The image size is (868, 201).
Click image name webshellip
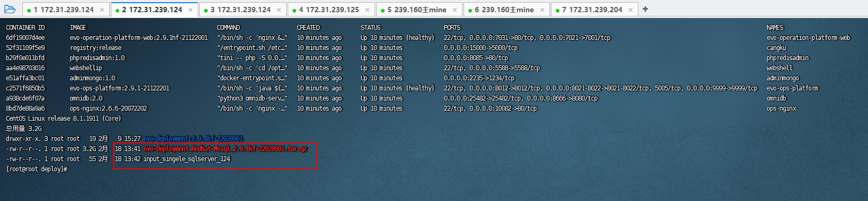point(86,68)
